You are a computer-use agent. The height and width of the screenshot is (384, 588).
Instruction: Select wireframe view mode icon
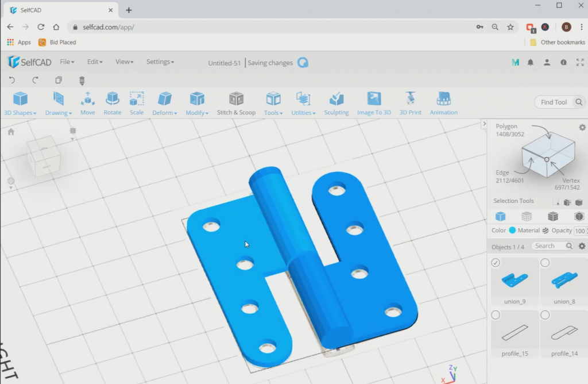(x=527, y=216)
